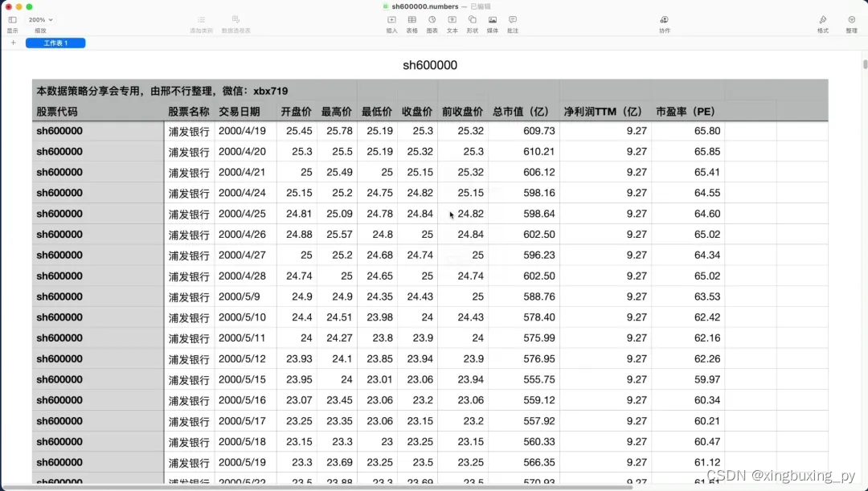Select date cell 2000/4/28
The width and height of the screenshot is (868, 491).
(x=245, y=276)
